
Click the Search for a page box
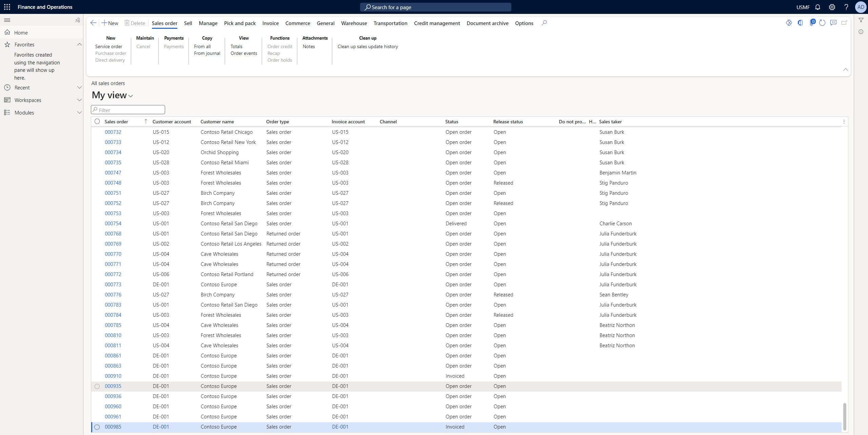coord(435,7)
